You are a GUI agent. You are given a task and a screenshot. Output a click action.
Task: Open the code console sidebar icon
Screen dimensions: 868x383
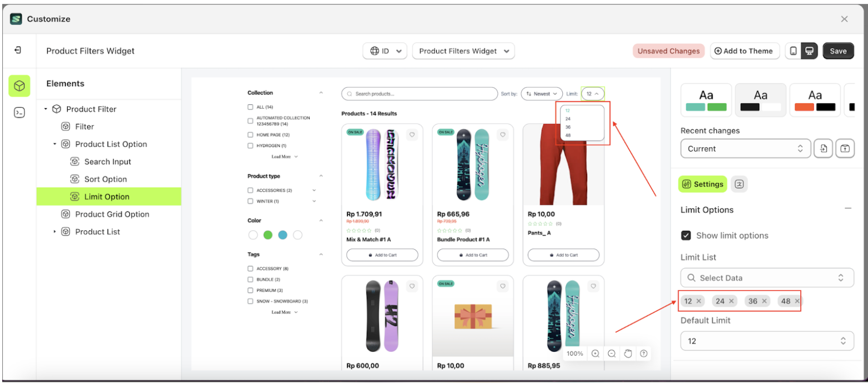(19, 113)
